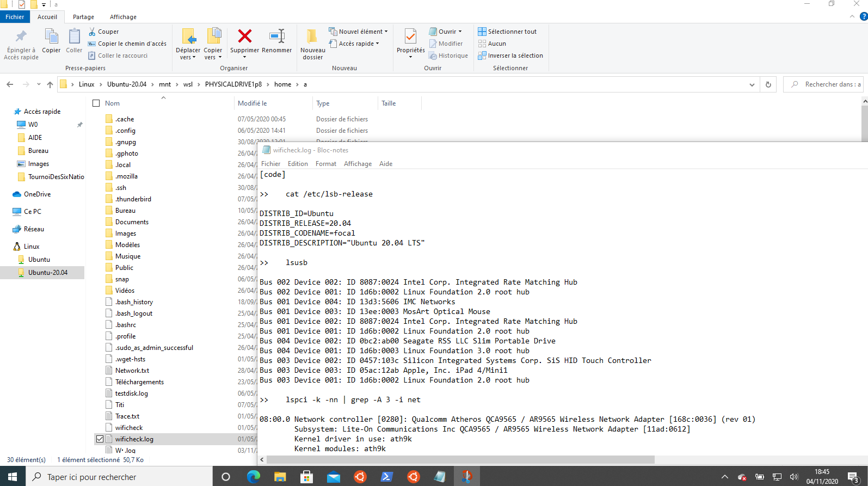Select the .thunderbird folder
Viewport: 868px width, 486px height.
(133, 199)
